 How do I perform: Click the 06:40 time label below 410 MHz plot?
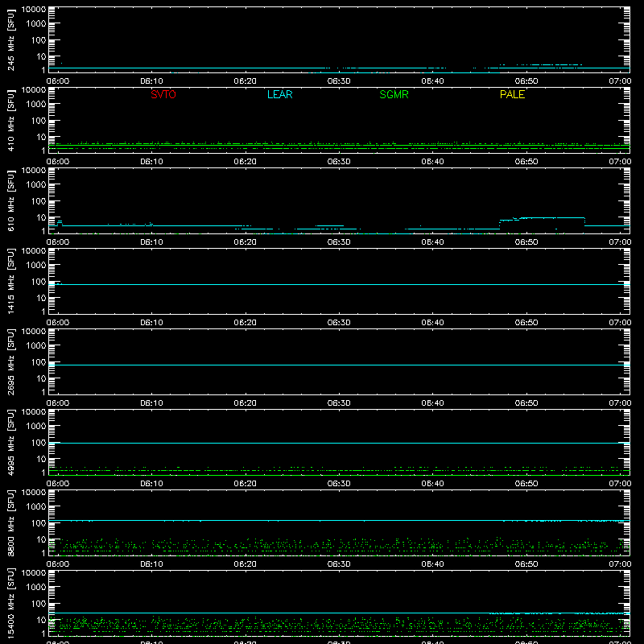(x=432, y=162)
